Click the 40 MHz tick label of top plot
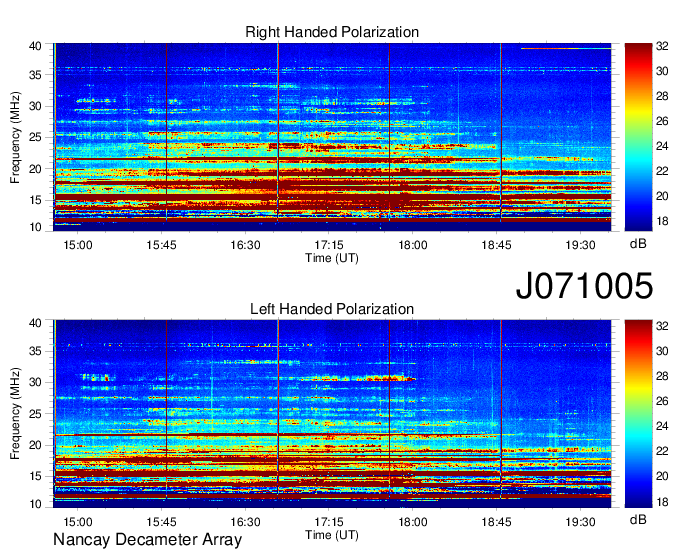 [x=35, y=46]
